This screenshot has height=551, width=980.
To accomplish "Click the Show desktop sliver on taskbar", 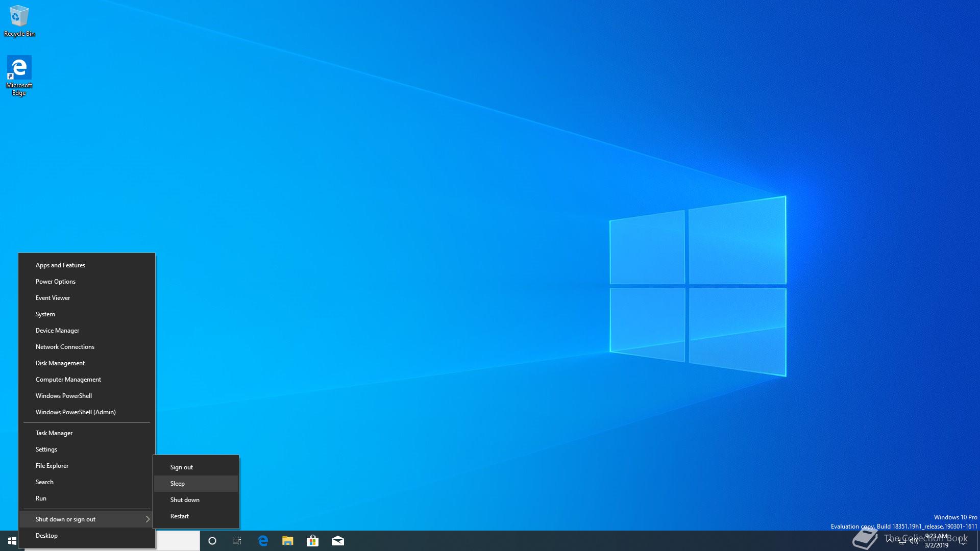I will 978,541.
